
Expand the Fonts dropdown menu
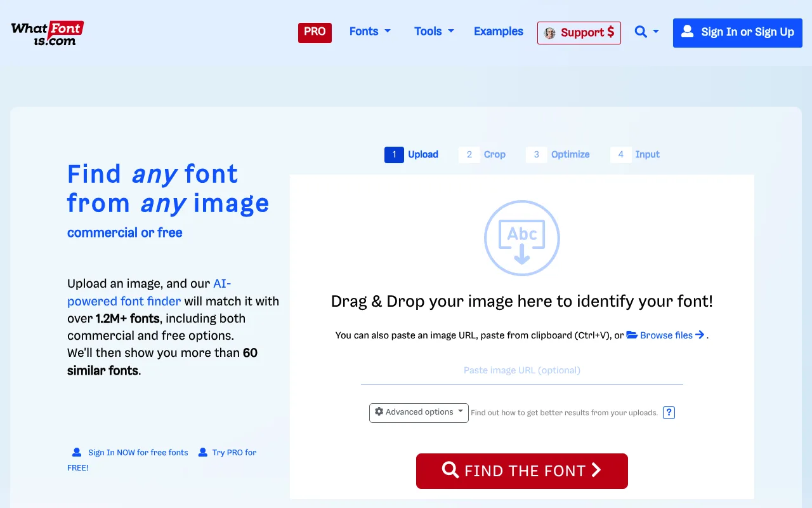tap(370, 32)
